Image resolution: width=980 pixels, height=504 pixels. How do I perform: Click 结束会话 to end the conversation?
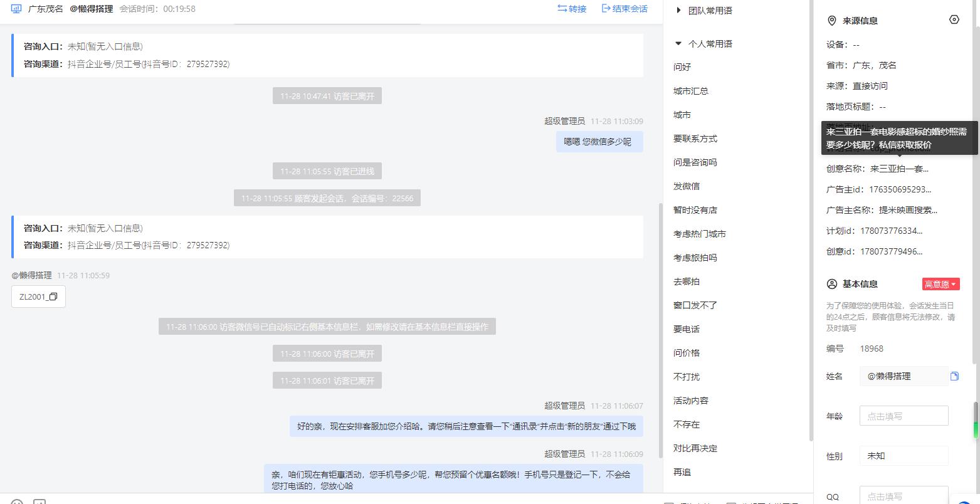pyautogui.click(x=624, y=9)
